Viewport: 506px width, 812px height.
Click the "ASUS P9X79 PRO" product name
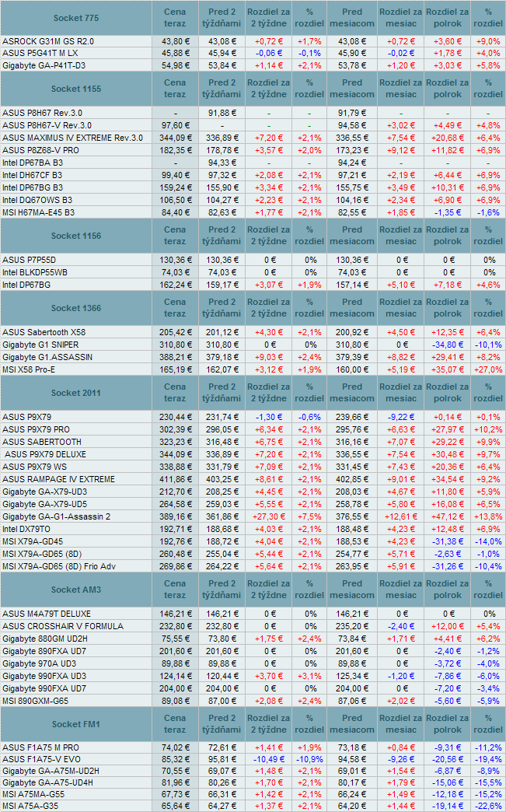(36, 429)
